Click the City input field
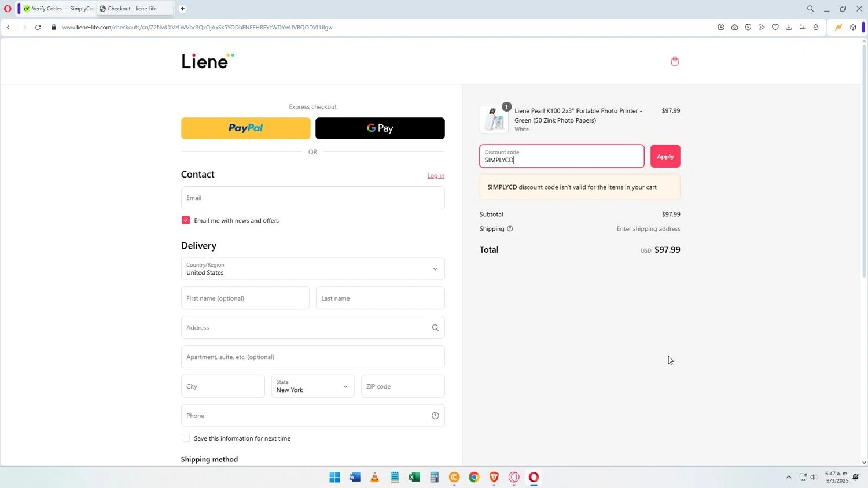 point(223,386)
